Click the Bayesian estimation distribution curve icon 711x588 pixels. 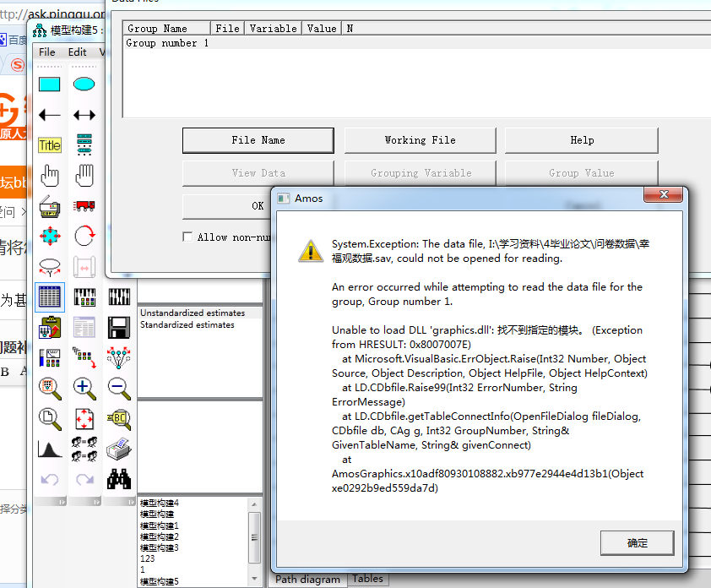point(50,449)
